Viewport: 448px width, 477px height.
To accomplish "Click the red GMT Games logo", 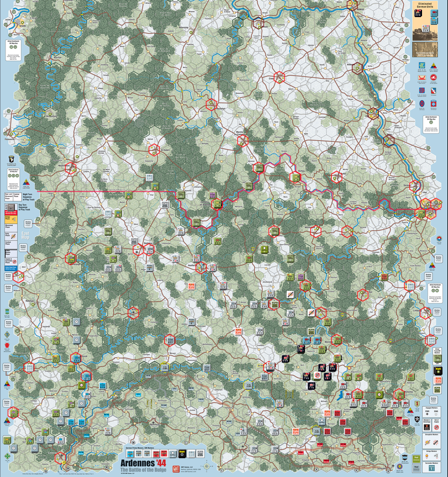I will click(x=176, y=469).
